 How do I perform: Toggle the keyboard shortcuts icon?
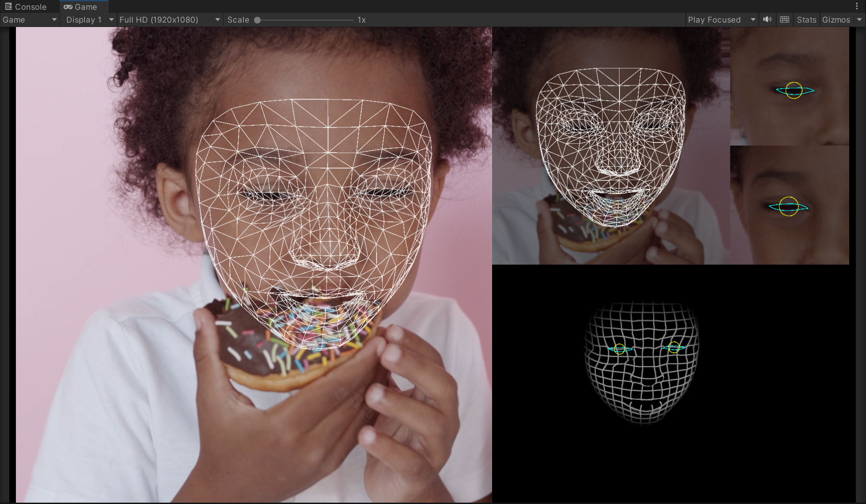tap(785, 19)
